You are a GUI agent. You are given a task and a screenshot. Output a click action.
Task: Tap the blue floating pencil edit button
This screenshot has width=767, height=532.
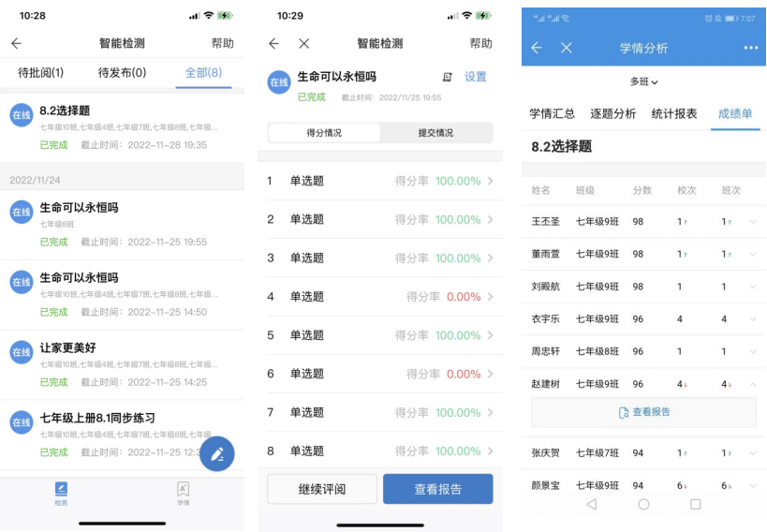point(217,454)
